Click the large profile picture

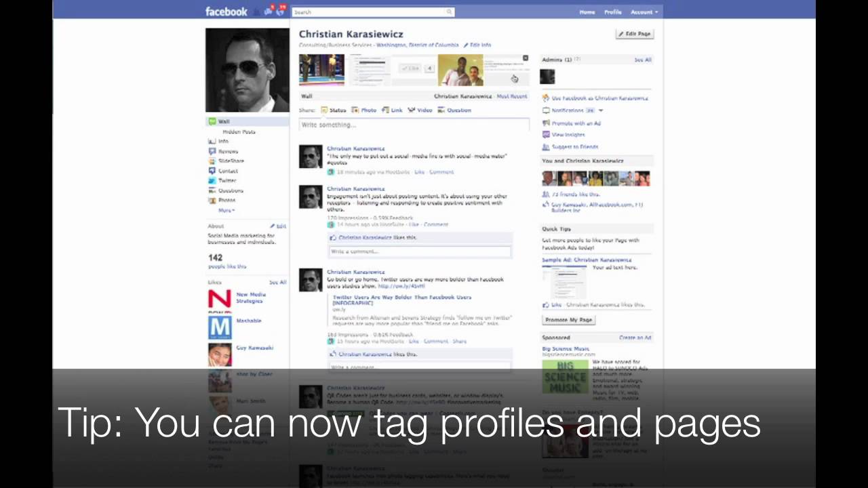pyautogui.click(x=247, y=70)
